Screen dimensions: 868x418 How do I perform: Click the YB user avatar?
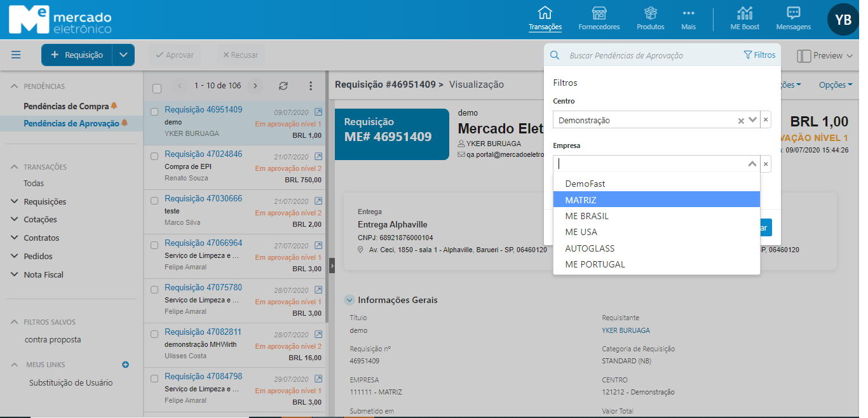pos(843,20)
